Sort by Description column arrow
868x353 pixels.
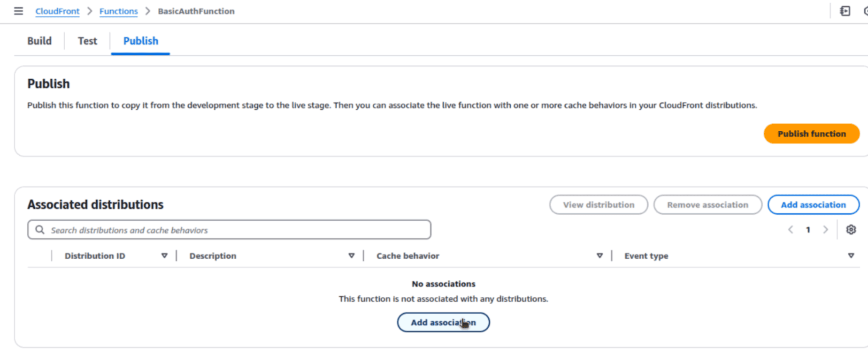click(x=351, y=256)
